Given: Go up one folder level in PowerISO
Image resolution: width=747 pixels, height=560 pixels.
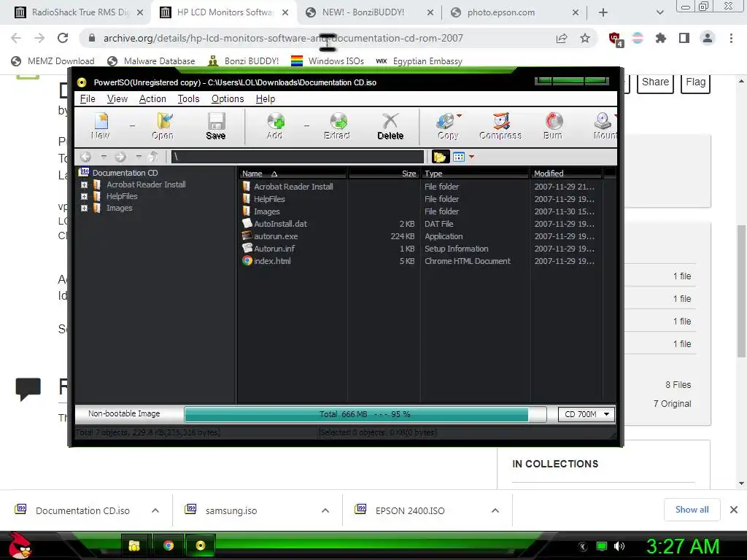Looking at the screenshot, I should [x=153, y=157].
